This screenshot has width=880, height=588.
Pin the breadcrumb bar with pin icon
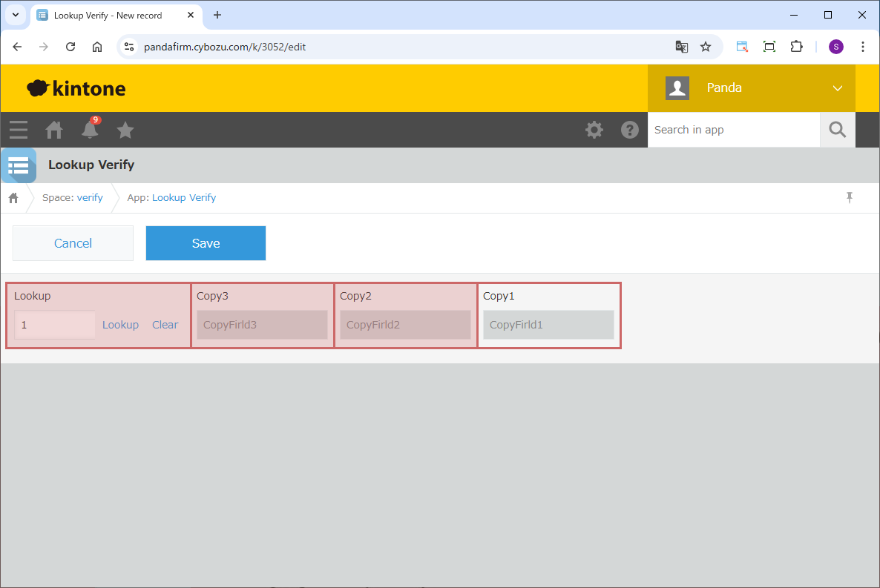pos(850,197)
